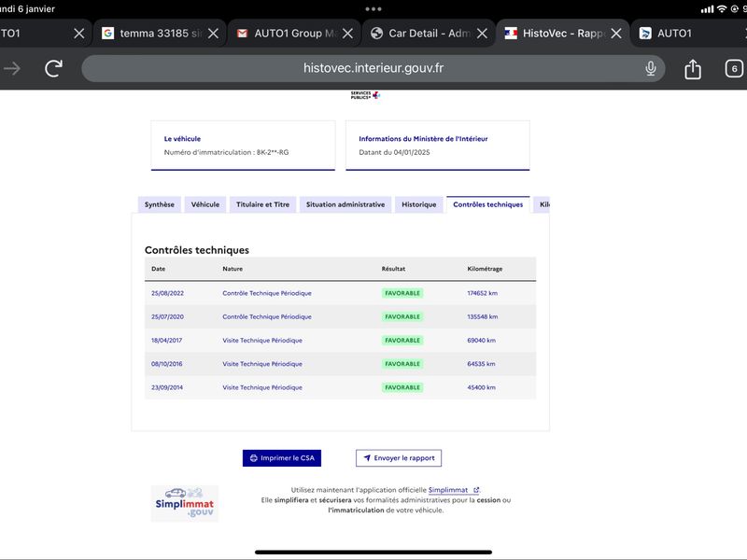Open the share sheet icon

pyautogui.click(x=693, y=68)
